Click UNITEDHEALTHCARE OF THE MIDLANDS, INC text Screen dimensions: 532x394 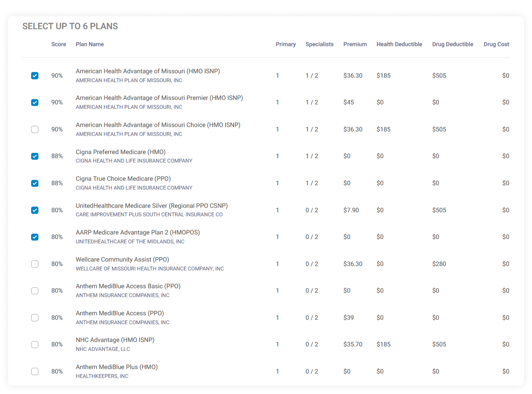coord(130,242)
